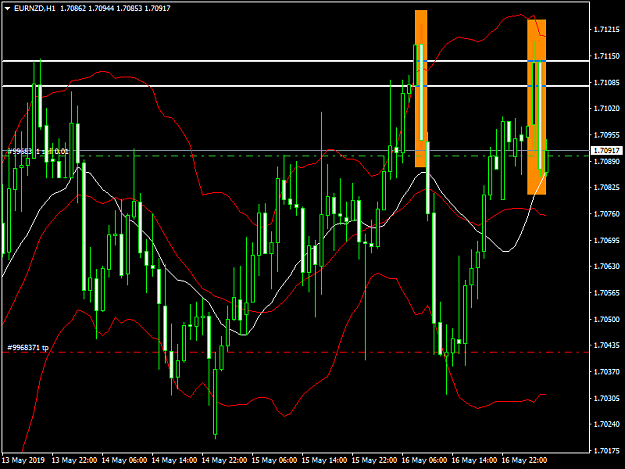Select the sell order label #99683 line
Image resolution: width=625 pixels, height=469 pixels.
[38, 151]
